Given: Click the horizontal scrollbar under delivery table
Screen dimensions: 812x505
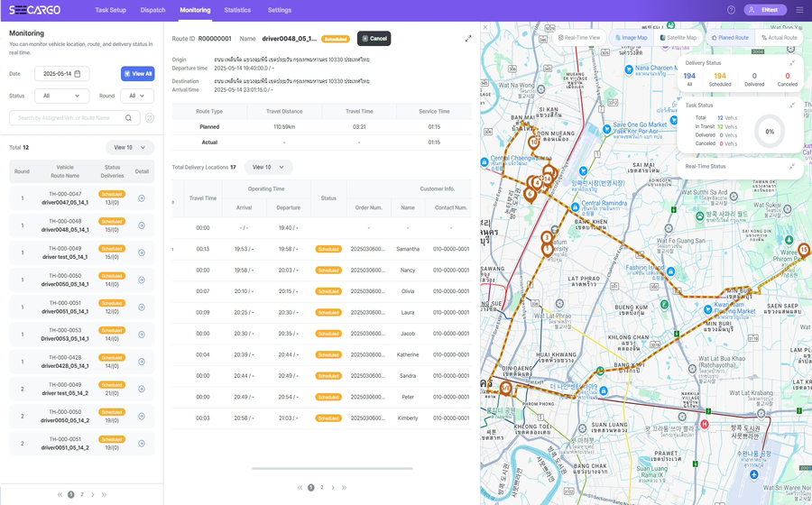Looking at the screenshot, I should [x=332, y=468].
